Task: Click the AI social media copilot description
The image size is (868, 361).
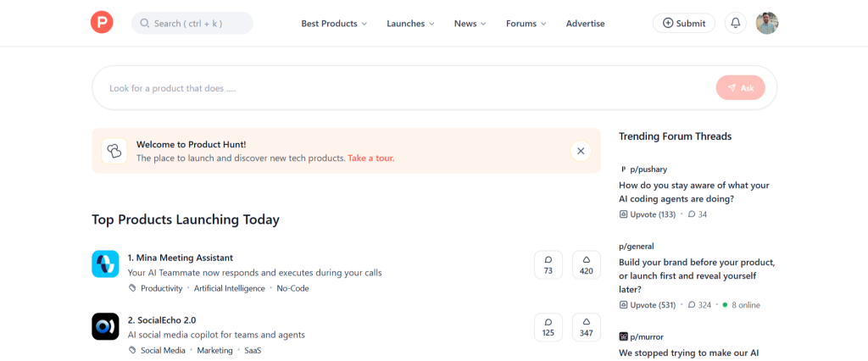Action: click(x=216, y=335)
